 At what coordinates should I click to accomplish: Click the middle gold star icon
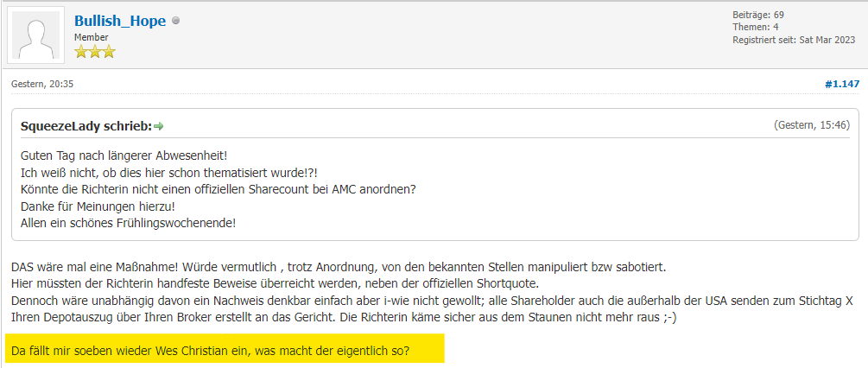[x=94, y=52]
